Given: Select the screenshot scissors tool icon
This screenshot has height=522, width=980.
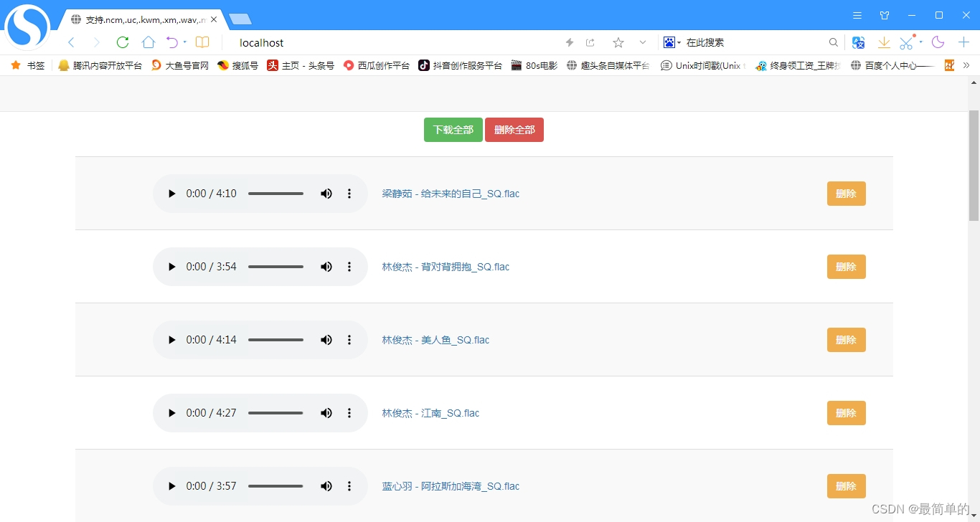Looking at the screenshot, I should pos(905,42).
